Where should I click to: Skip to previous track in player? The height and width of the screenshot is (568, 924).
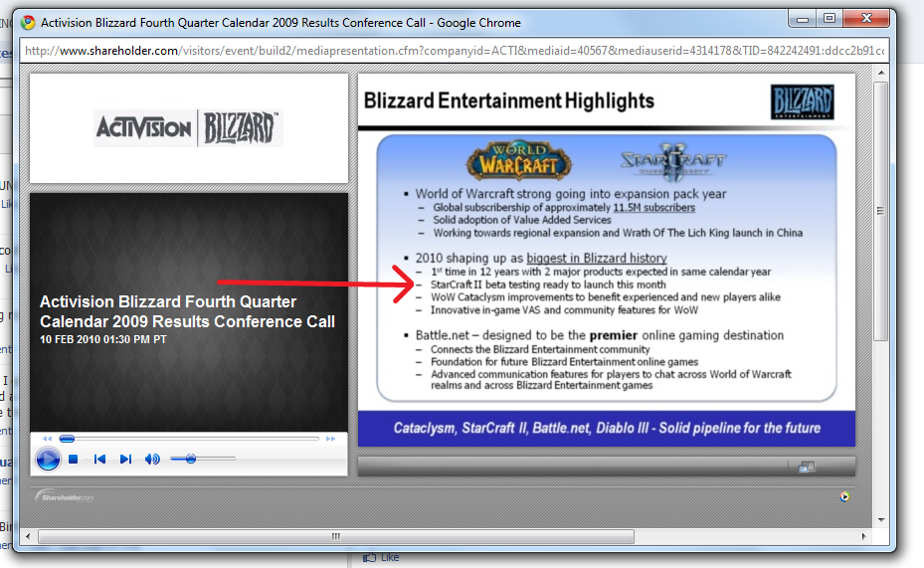[x=99, y=459]
